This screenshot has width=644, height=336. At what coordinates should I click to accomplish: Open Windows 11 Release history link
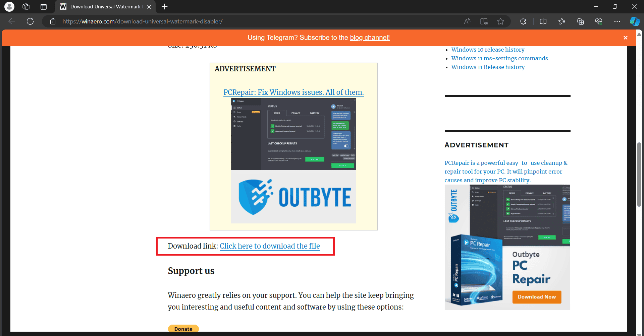coord(488,67)
